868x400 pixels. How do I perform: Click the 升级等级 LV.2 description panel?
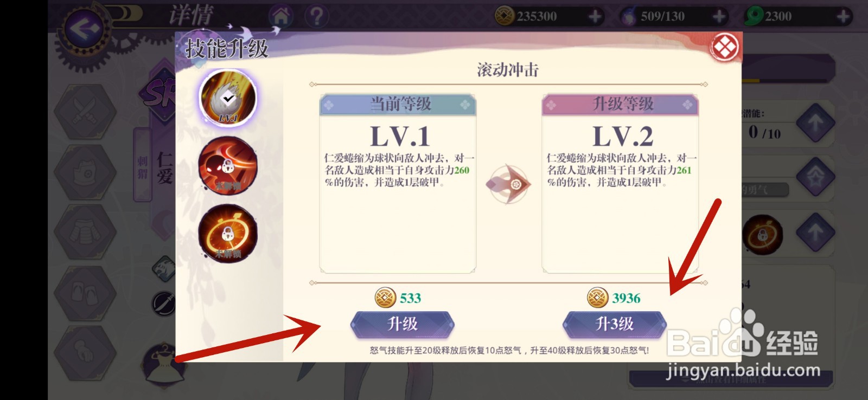pos(620,184)
